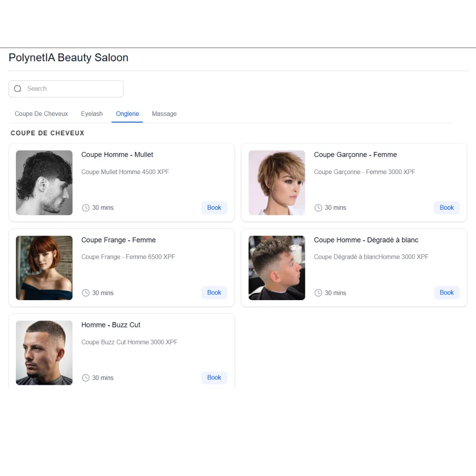Click the clock icon on Coupe Homme - Mullet card
Screen dimensions: 476x476
pyautogui.click(x=86, y=208)
